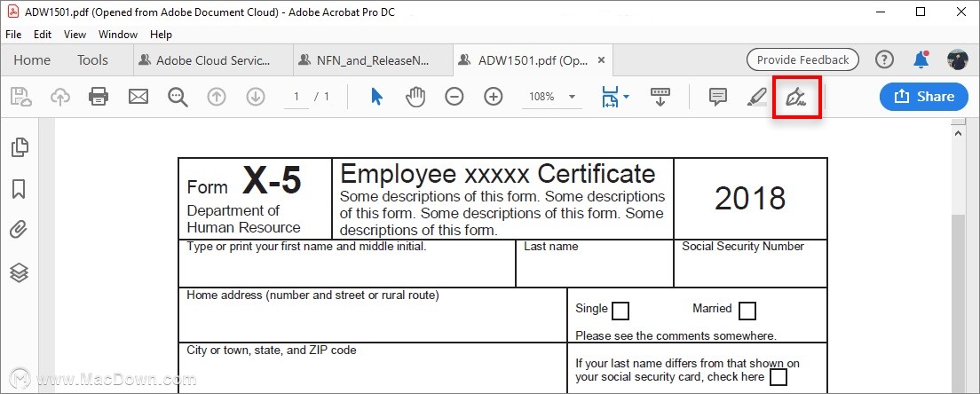
Task: Click the Provide Feedback button
Action: (802, 60)
